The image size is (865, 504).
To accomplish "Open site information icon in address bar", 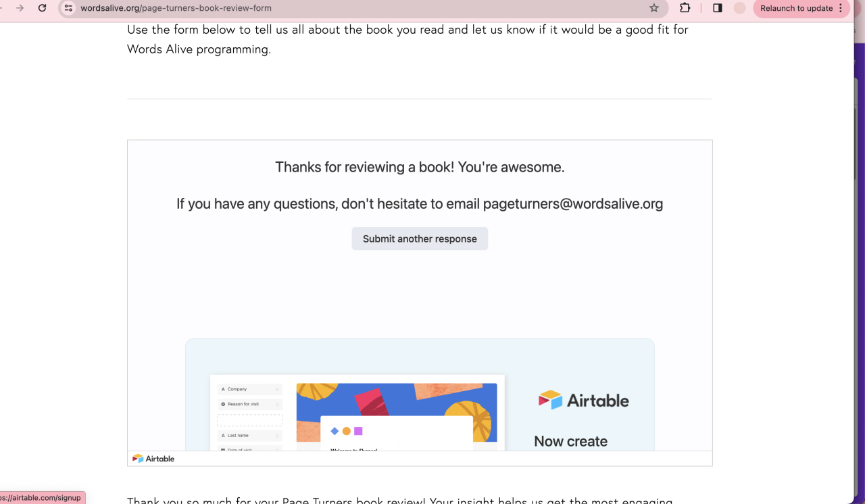I will tap(68, 8).
